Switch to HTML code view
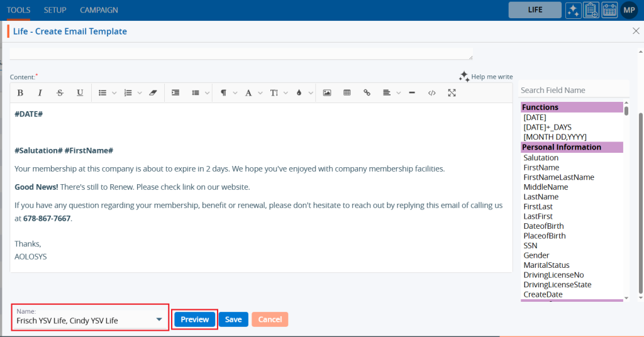Screen dimensions: 644x337 (431, 93)
